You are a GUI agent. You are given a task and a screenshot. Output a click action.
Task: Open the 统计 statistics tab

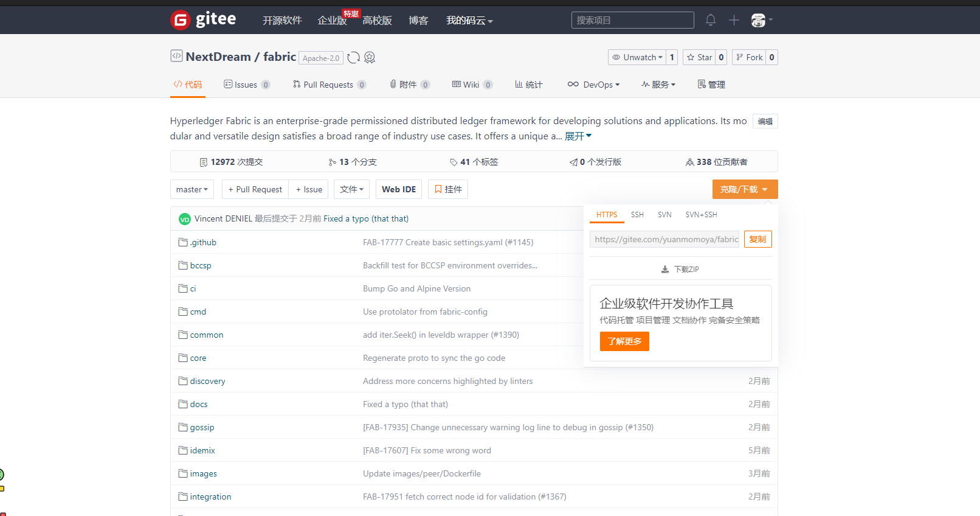click(529, 85)
